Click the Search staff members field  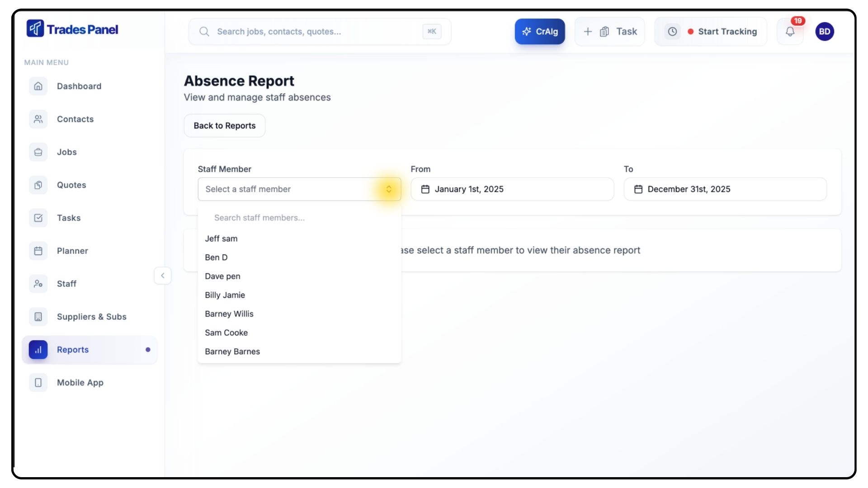pyautogui.click(x=298, y=218)
